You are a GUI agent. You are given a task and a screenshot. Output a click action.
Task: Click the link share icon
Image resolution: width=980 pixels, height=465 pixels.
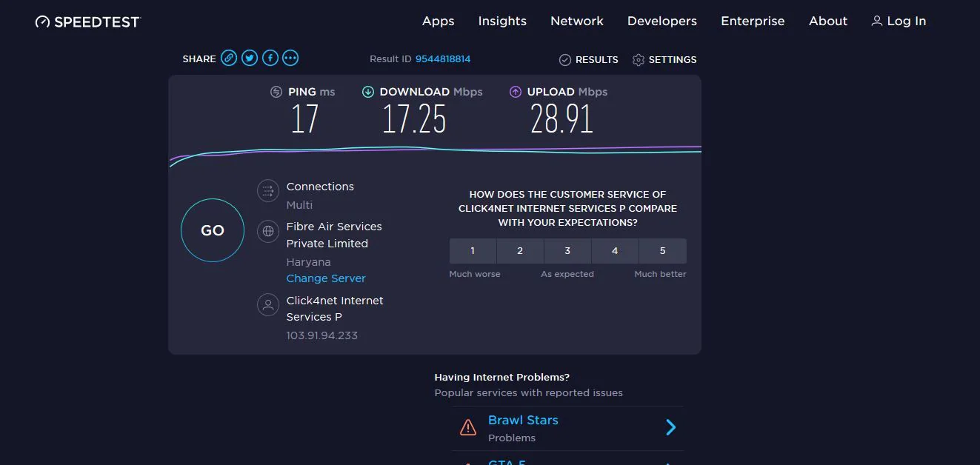tap(229, 58)
